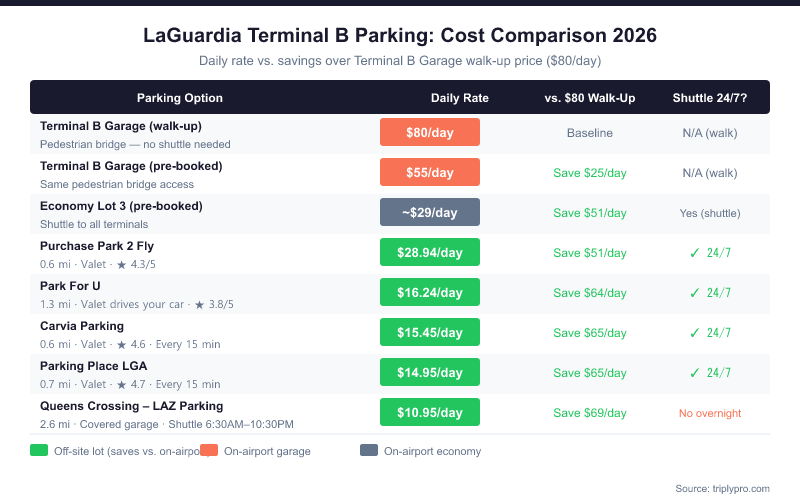
Task: Select the Daily Rate column header
Action: pos(460,98)
